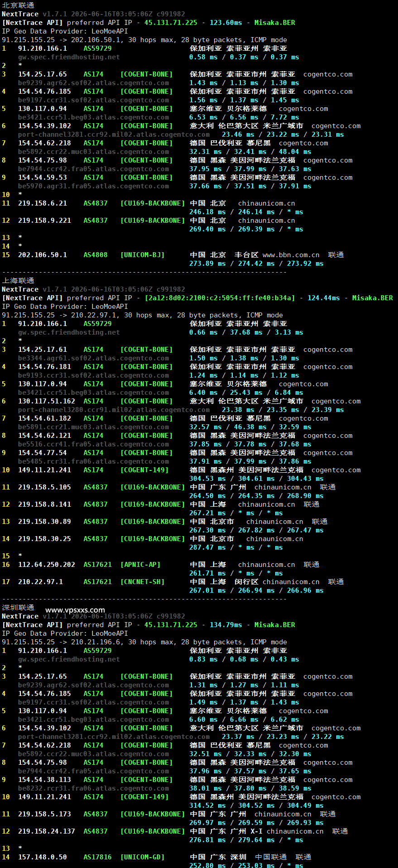The height and width of the screenshot is (868, 398).
Task: Click hostname "be9193.ccr31.sof02.atlas.cogentco.com"
Action: point(93,375)
